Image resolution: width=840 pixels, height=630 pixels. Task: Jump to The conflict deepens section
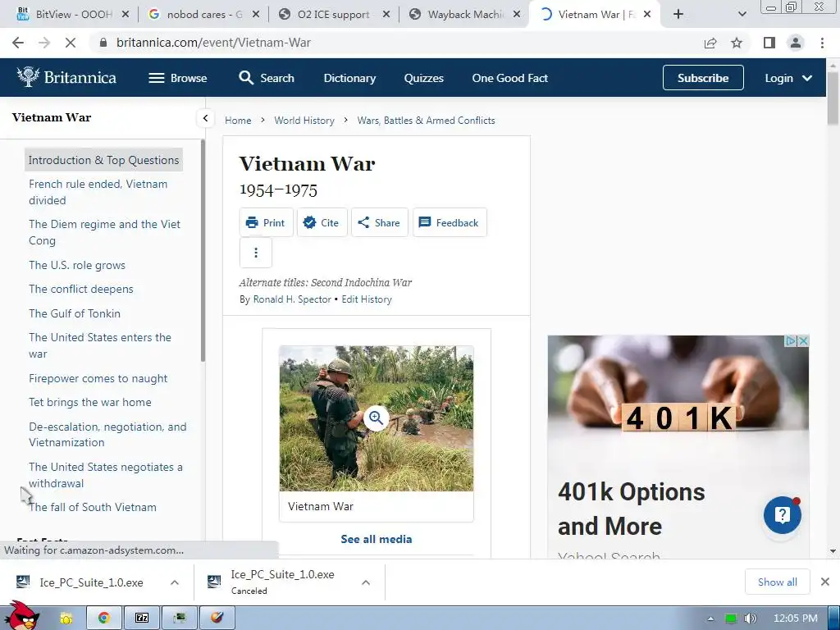(81, 290)
